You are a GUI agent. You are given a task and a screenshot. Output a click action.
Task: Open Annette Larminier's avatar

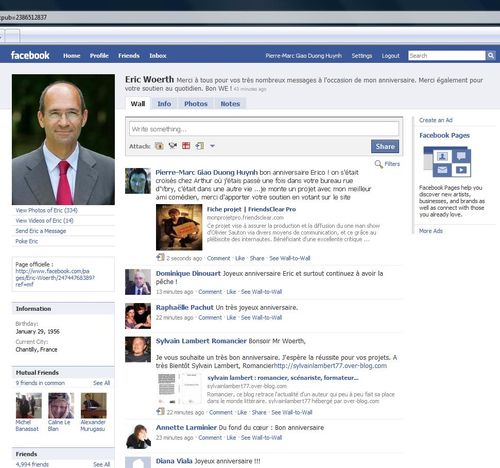pos(138,436)
